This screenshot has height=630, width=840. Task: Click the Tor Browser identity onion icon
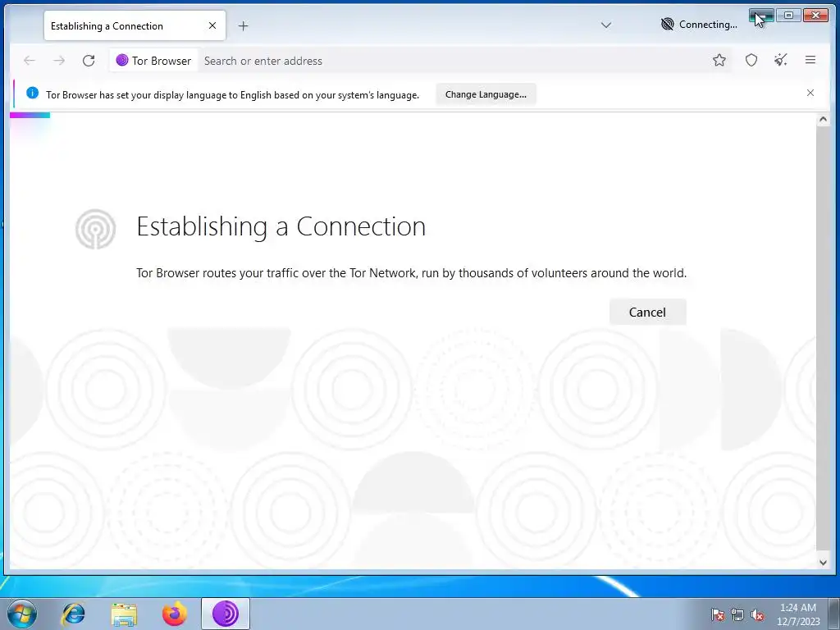[x=122, y=60]
